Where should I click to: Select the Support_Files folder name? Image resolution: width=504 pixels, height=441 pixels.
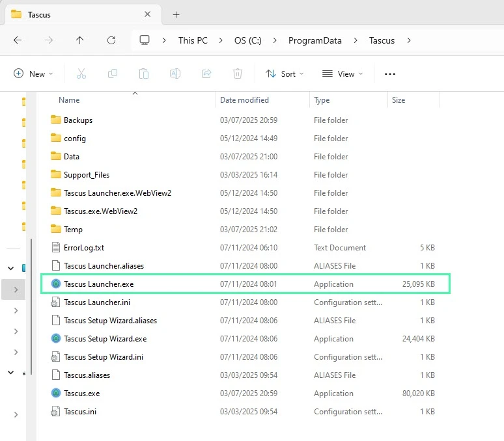87,174
